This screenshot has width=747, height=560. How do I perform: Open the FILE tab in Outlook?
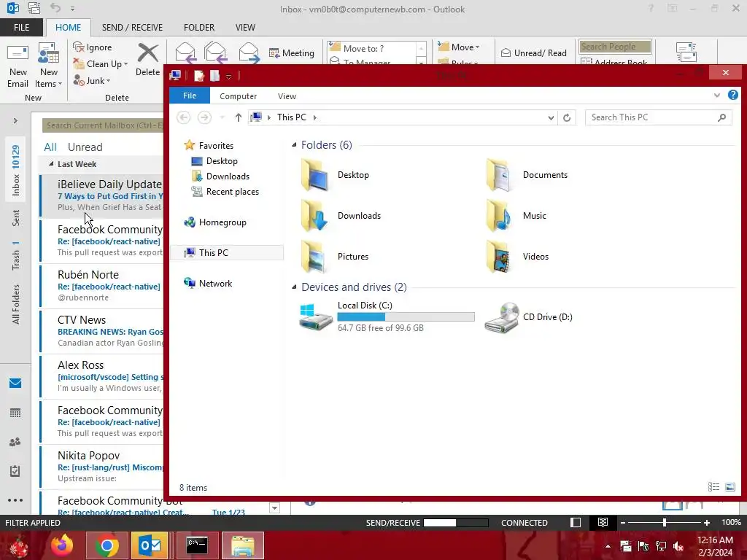pyautogui.click(x=21, y=28)
